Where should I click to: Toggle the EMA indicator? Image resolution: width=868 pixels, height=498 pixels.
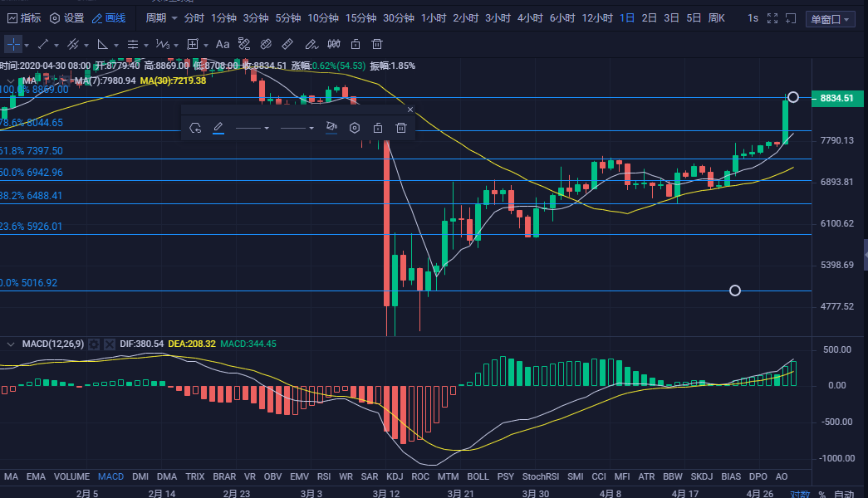36,476
